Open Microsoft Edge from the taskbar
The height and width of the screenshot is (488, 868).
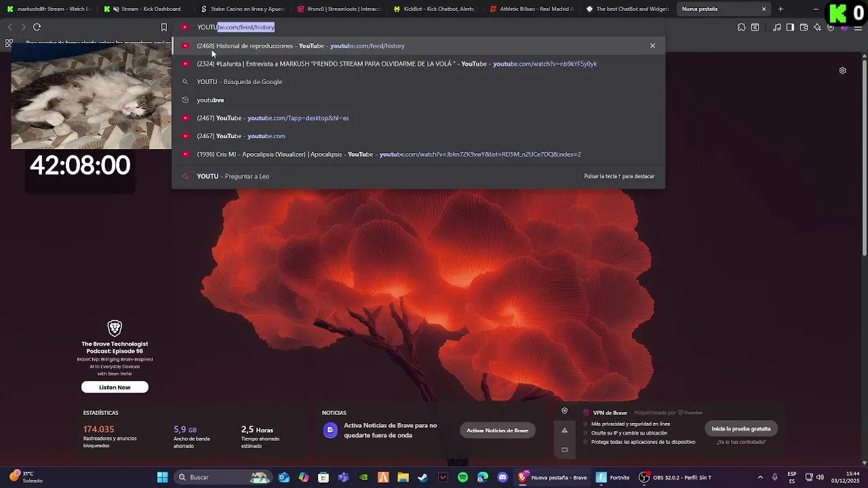tap(483, 477)
